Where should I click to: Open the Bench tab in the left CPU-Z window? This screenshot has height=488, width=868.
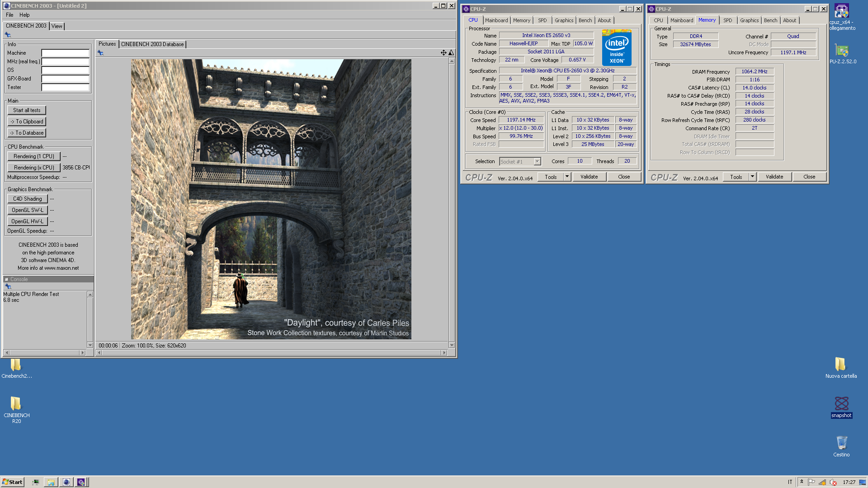click(585, 20)
